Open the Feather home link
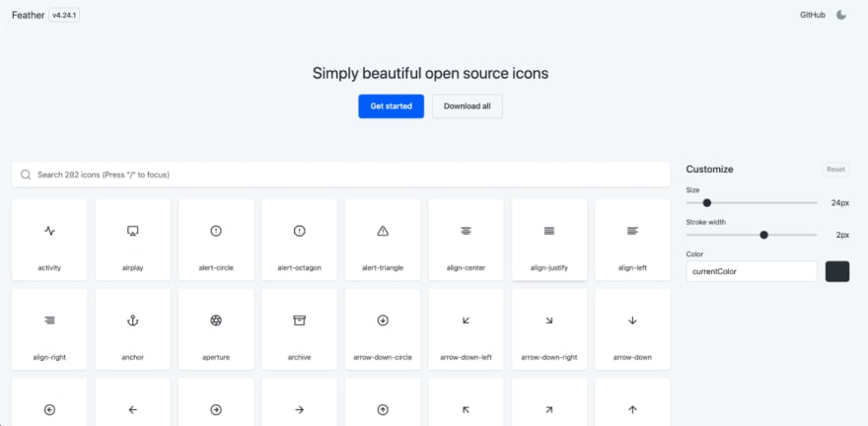Screen dimensions: 868x426 point(29,15)
